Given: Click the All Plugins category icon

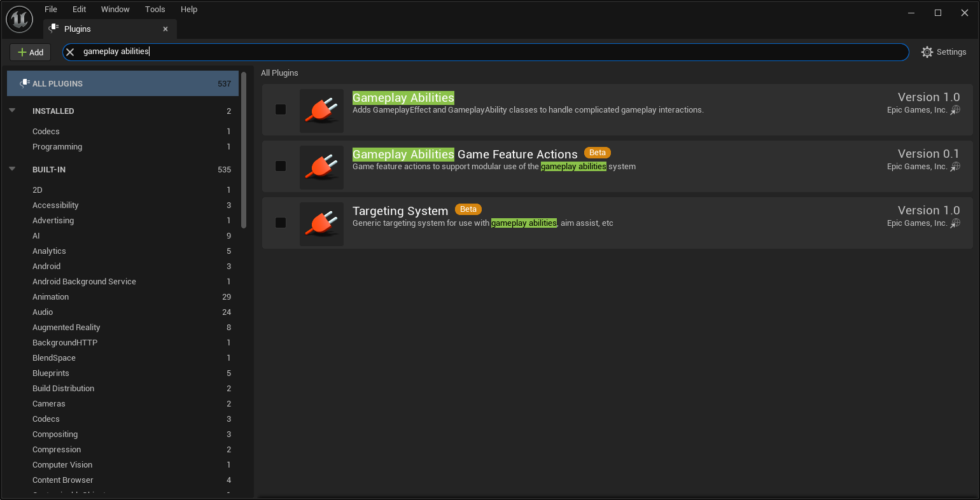Looking at the screenshot, I should click(25, 83).
